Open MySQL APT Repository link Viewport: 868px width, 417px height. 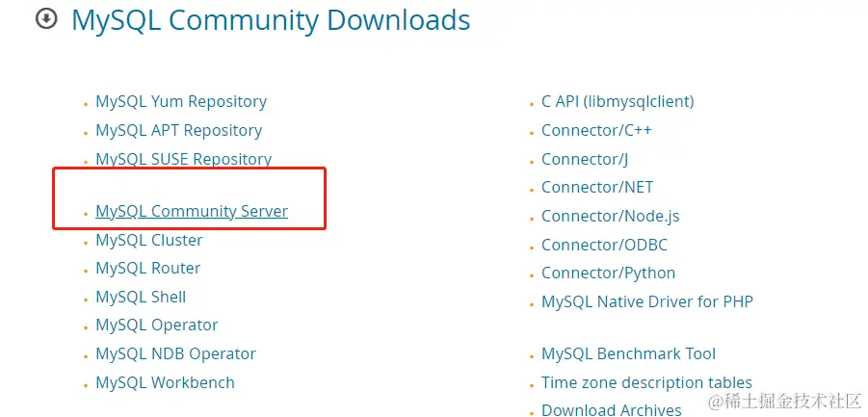179,131
